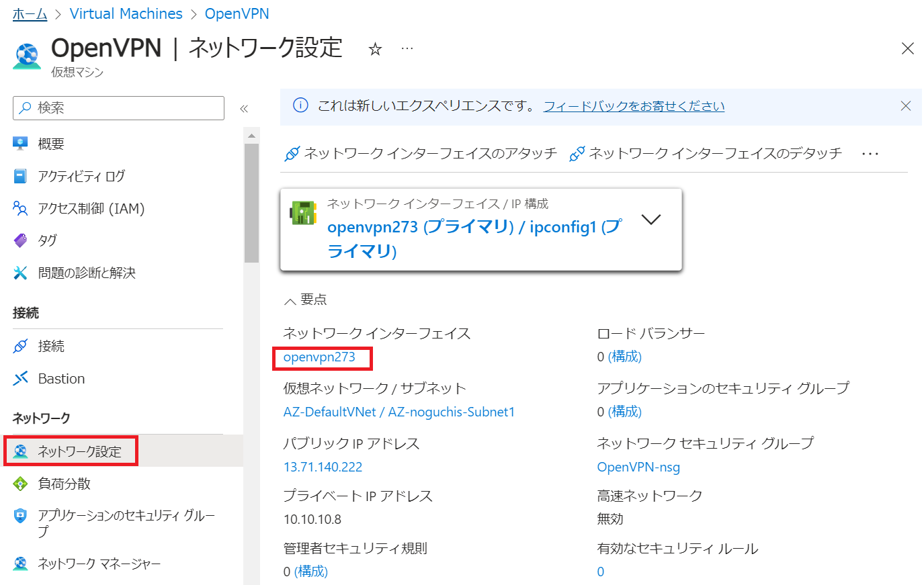This screenshot has height=585, width=924.
Task: Click the 概要 monitor icon
Action: [21, 144]
